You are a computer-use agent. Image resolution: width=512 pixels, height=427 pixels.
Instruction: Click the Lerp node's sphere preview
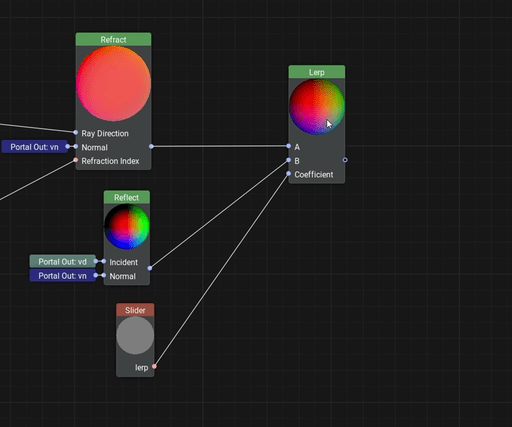coord(317,107)
